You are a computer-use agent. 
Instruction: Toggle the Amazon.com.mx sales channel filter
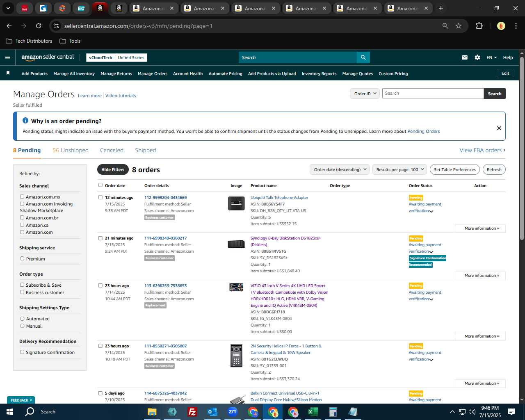[x=22, y=197]
